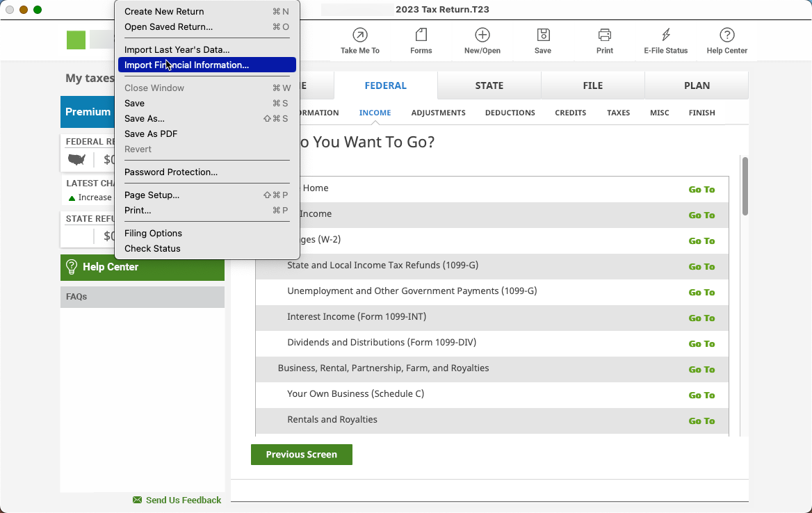Print using the Print toolbar icon
This screenshot has height=513, width=812.
[x=604, y=40]
